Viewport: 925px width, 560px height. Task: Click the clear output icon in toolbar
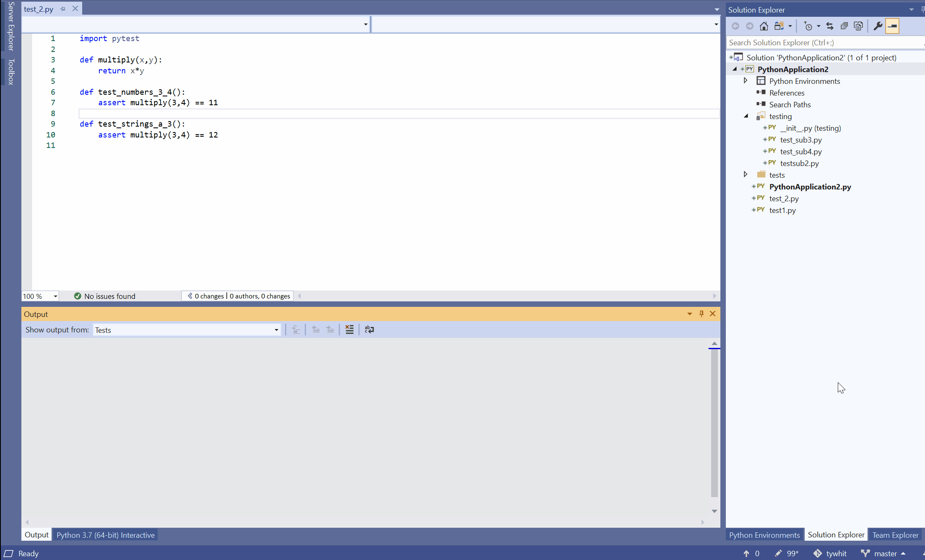350,329
